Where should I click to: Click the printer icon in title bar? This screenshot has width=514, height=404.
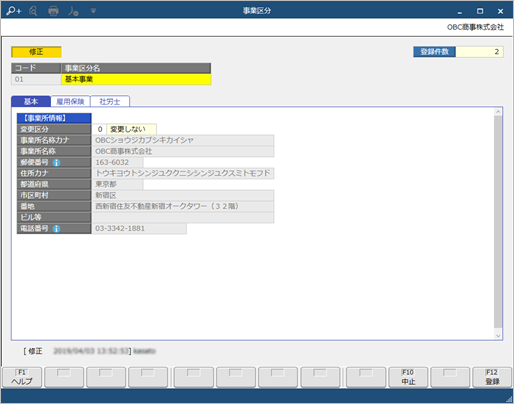point(53,11)
